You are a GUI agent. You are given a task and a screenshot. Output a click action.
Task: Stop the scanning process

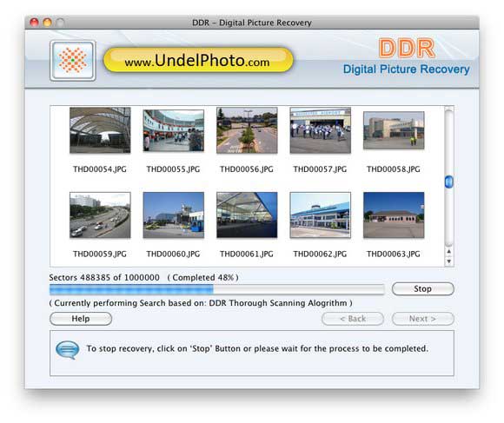click(x=422, y=288)
